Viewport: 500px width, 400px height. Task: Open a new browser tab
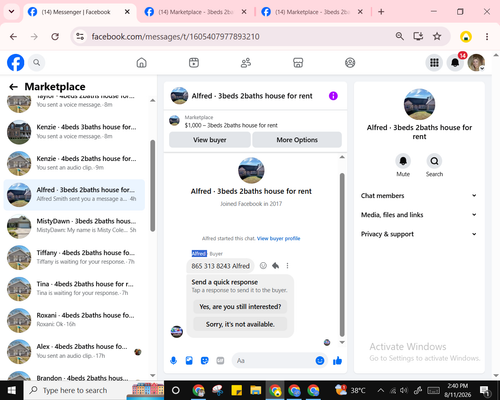[x=381, y=12]
